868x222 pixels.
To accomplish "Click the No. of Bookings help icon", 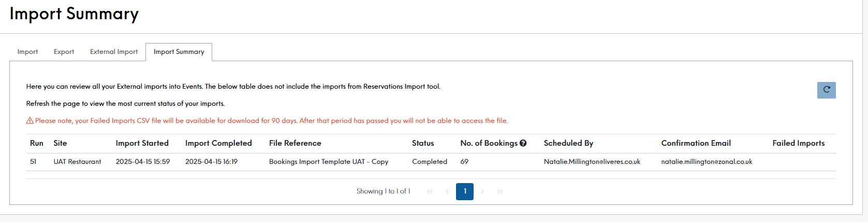I will point(523,143).
